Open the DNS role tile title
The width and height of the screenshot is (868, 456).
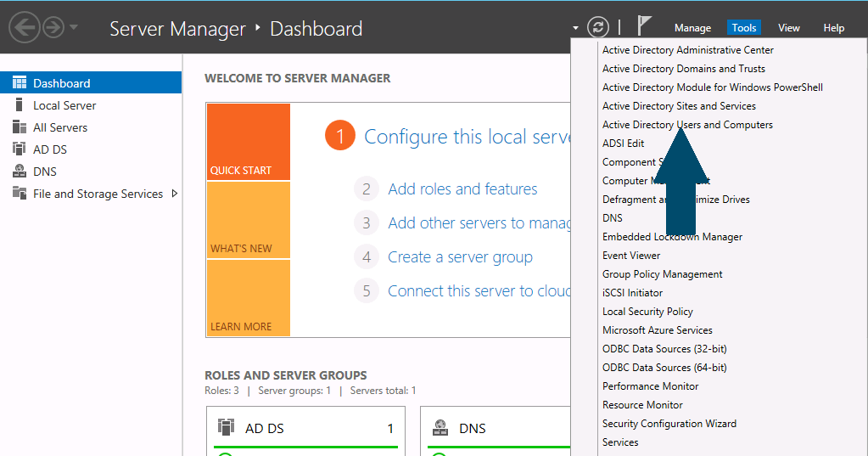(473, 428)
